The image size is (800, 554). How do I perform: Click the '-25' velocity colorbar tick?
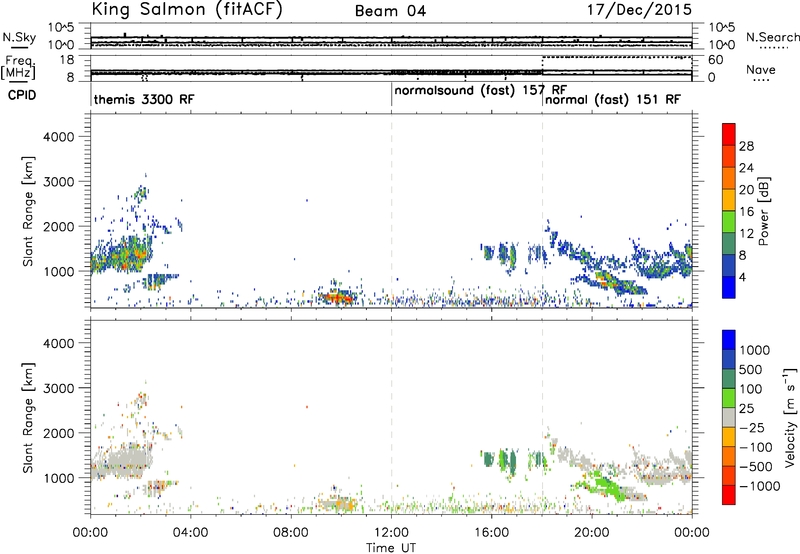pyautogui.click(x=754, y=427)
